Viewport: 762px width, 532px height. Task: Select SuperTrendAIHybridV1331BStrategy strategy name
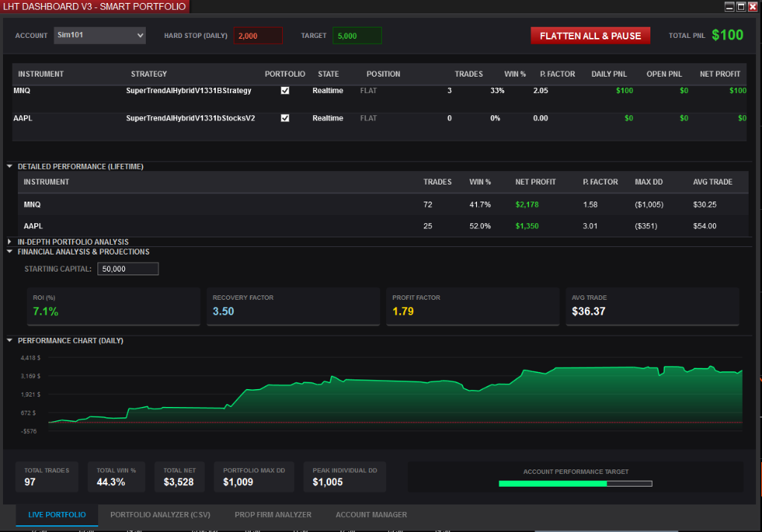tap(188, 90)
